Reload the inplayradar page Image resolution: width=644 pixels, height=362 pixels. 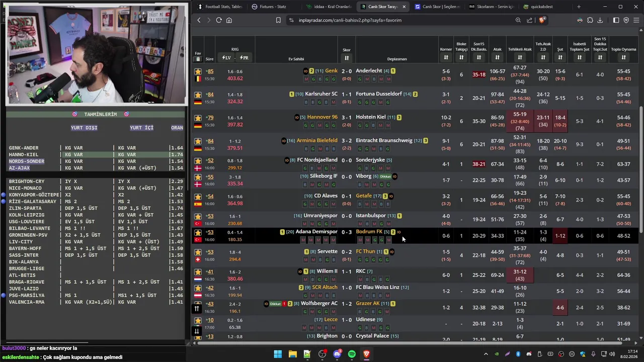click(219, 20)
